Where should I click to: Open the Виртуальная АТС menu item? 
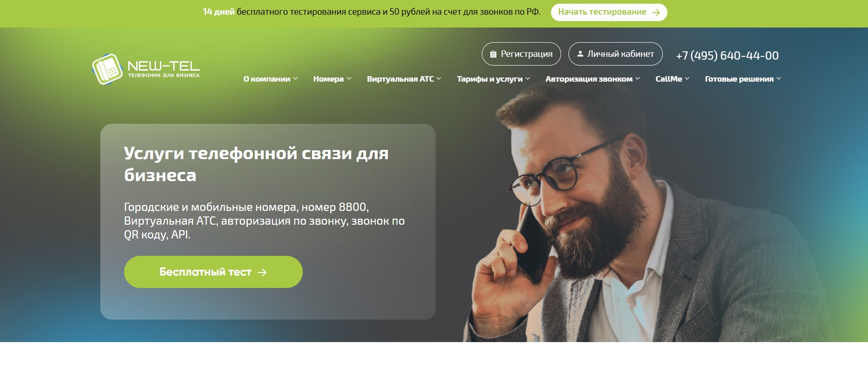(400, 79)
